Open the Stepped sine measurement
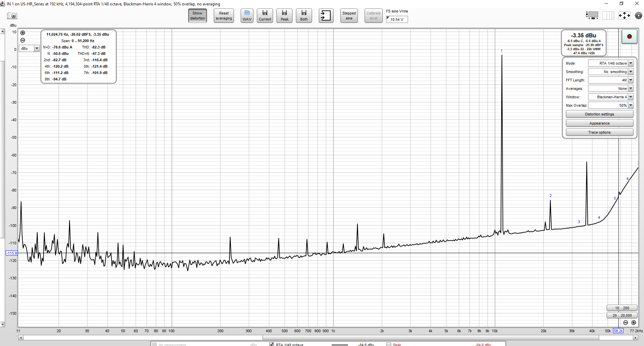644x346 pixels. (349, 16)
